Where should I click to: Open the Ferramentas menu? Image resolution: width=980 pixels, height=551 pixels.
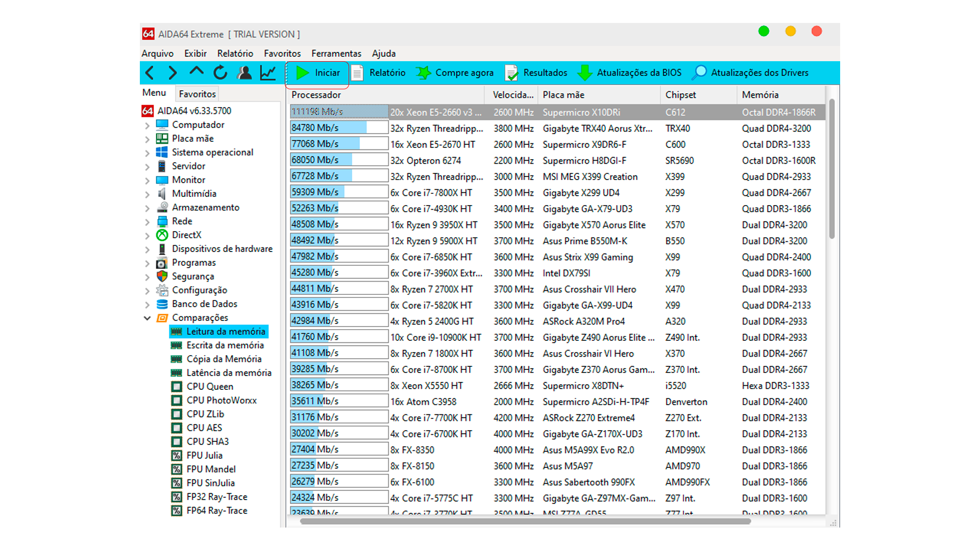coord(336,54)
